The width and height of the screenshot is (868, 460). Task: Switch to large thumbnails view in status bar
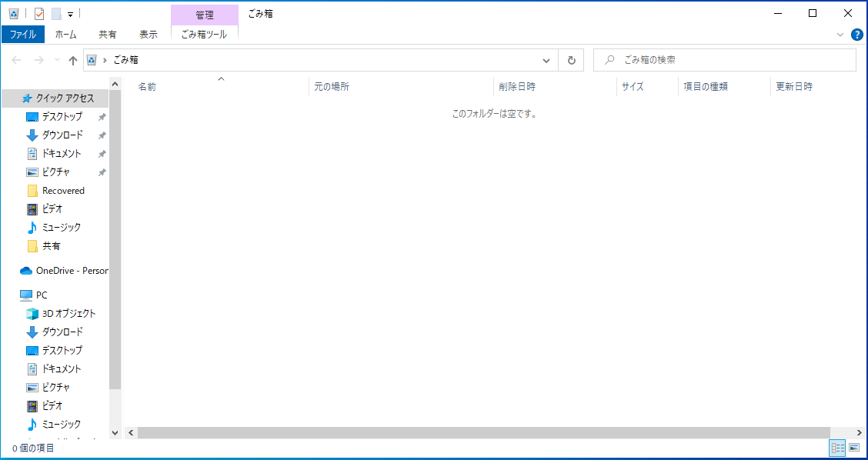(x=853, y=448)
